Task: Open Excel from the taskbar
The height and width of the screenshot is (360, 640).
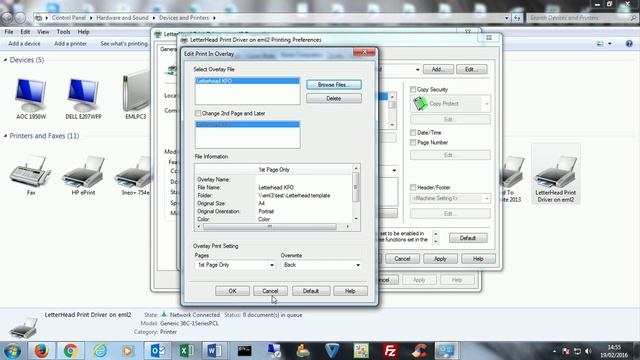Action: (x=186, y=351)
